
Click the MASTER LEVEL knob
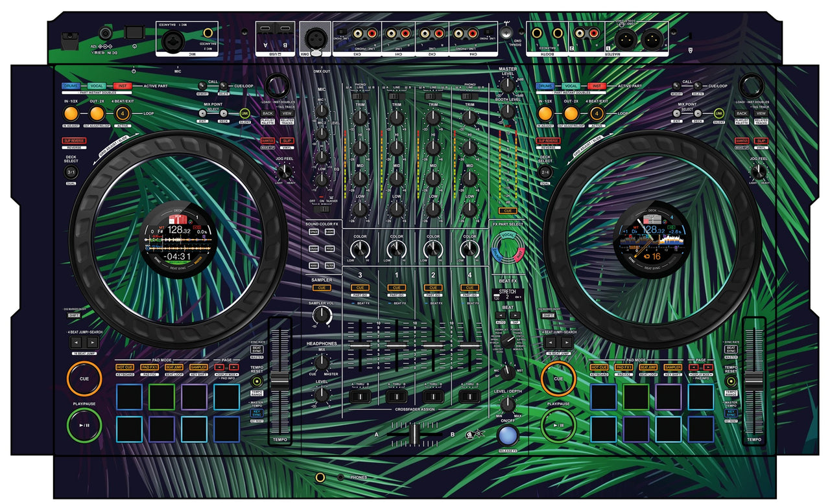click(508, 85)
